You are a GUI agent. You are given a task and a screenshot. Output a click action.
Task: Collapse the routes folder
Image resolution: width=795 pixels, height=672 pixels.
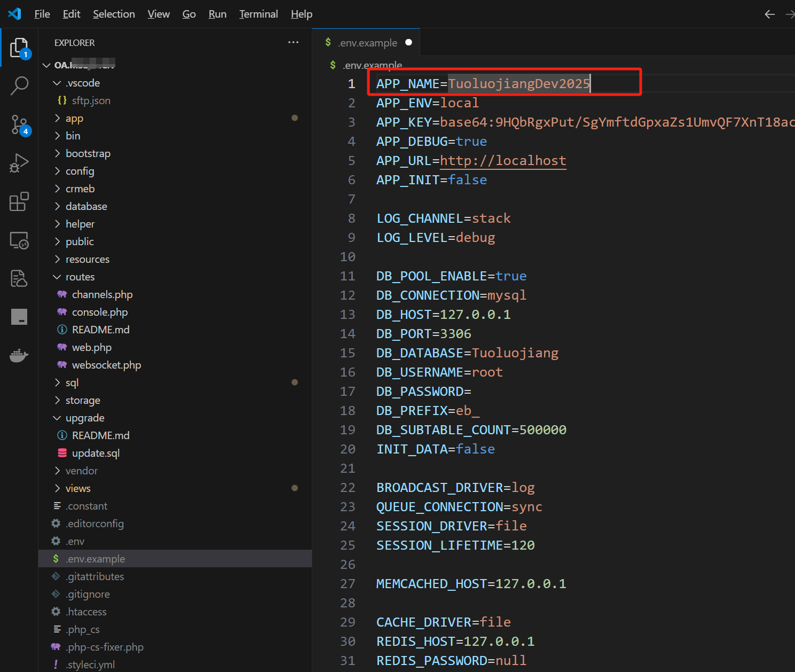point(175,277)
